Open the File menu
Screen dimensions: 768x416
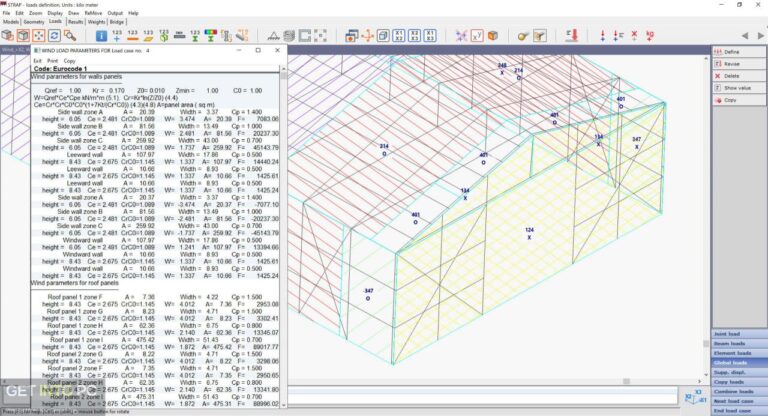[6, 13]
